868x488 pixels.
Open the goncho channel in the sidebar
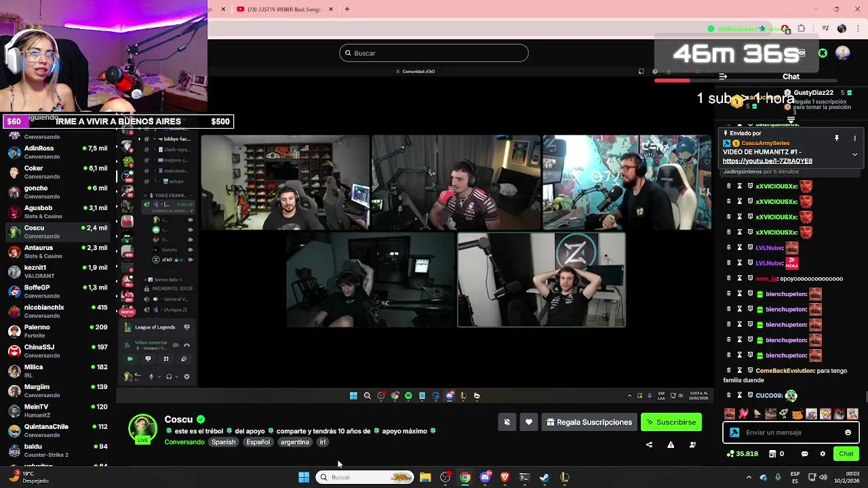tap(58, 192)
